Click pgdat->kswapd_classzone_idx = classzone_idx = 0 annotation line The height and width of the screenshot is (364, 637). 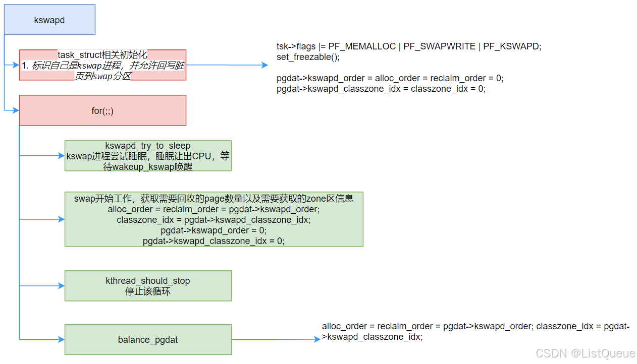click(x=381, y=89)
